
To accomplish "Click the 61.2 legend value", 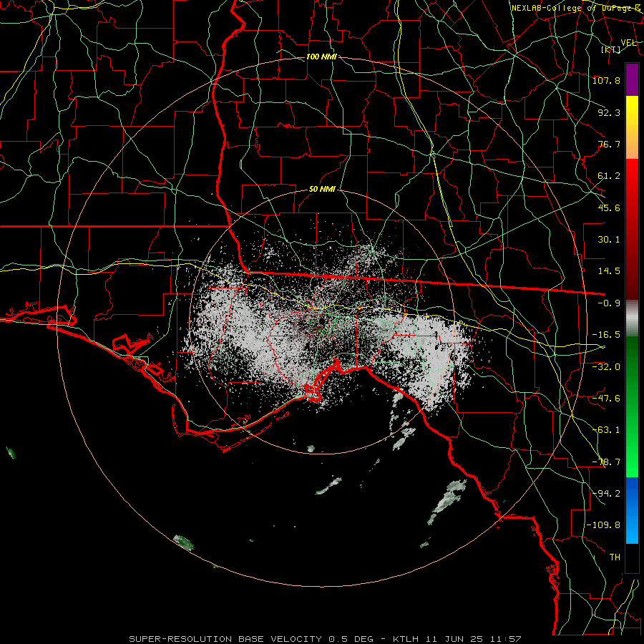I will (x=609, y=176).
